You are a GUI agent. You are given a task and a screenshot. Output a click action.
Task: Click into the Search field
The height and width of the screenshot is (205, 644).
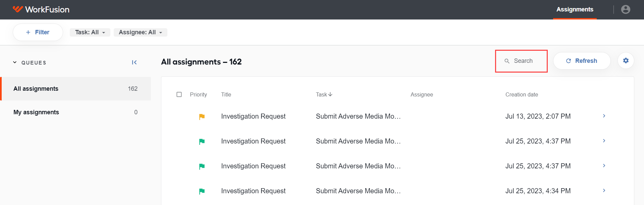521,61
